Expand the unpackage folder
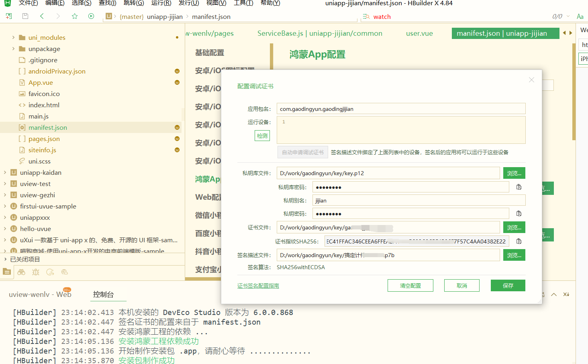Image resolution: width=588 pixels, height=364 pixels. coord(13,49)
